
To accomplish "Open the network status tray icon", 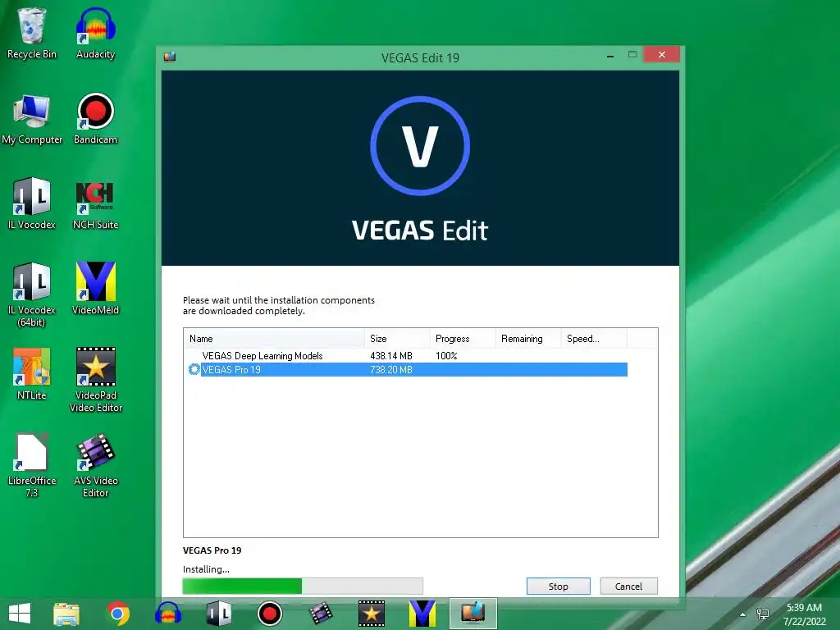I will pos(762,614).
